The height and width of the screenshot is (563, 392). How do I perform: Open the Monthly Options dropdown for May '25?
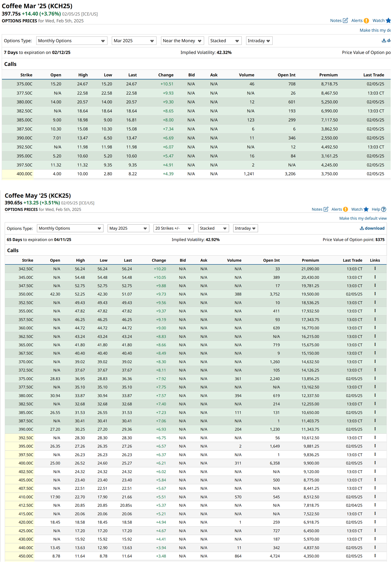pos(70,228)
